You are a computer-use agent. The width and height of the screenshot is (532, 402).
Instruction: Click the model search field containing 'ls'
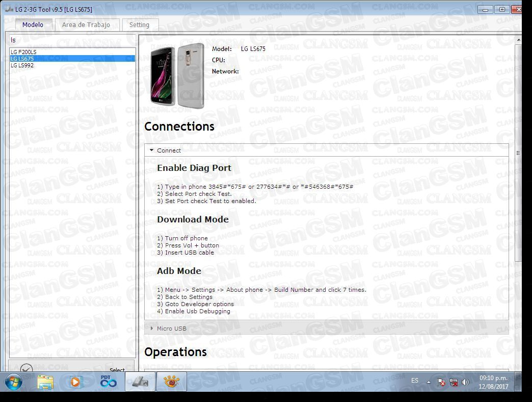click(72, 40)
